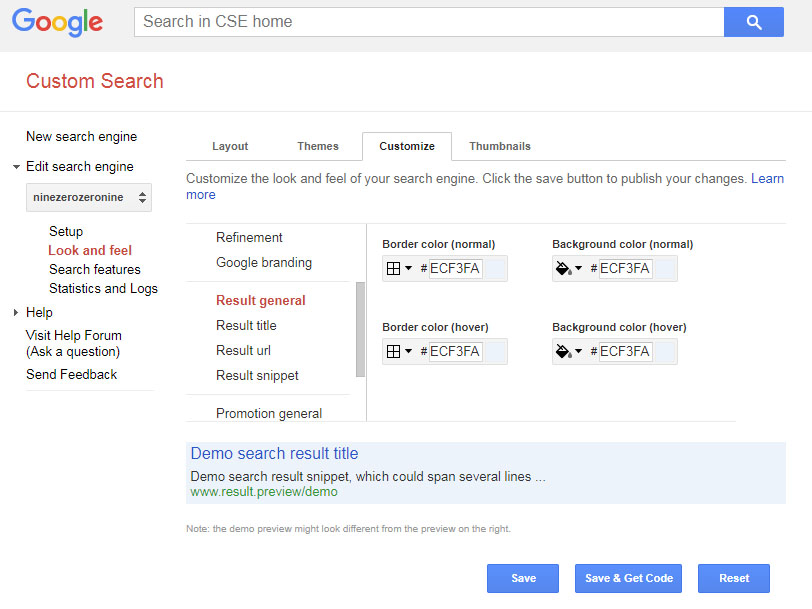Click the Edit search engine label
This screenshot has width=812, height=609.
(80, 167)
